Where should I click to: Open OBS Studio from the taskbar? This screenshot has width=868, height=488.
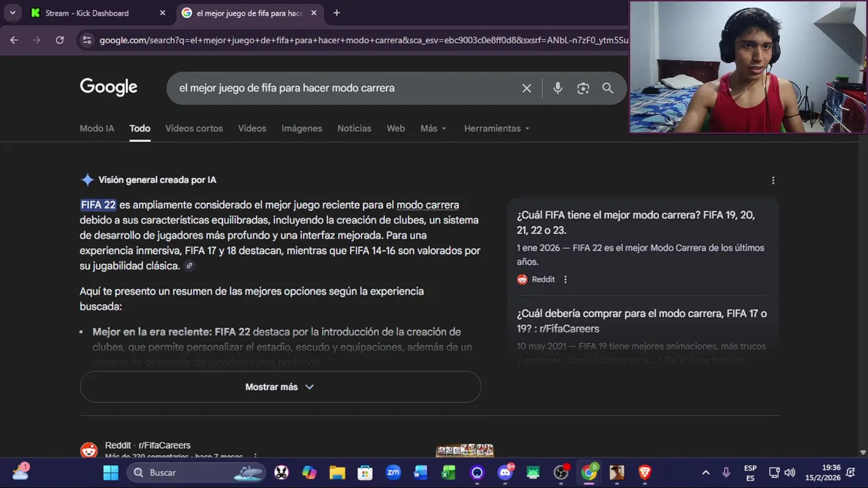561,472
